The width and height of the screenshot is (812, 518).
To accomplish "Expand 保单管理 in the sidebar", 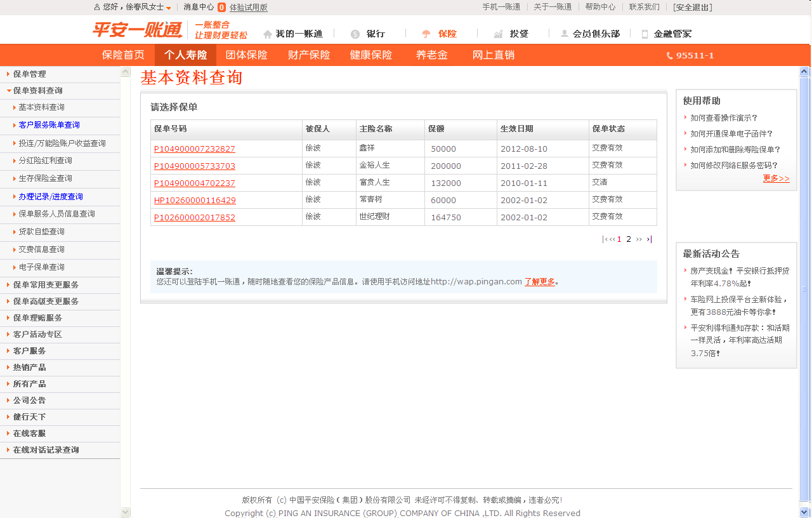I will coord(29,74).
